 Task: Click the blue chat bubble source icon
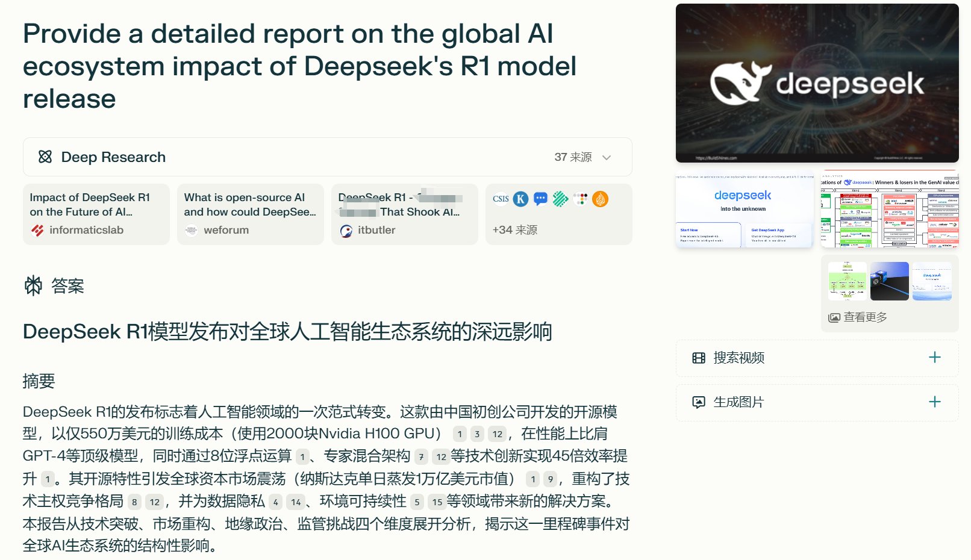tap(541, 199)
